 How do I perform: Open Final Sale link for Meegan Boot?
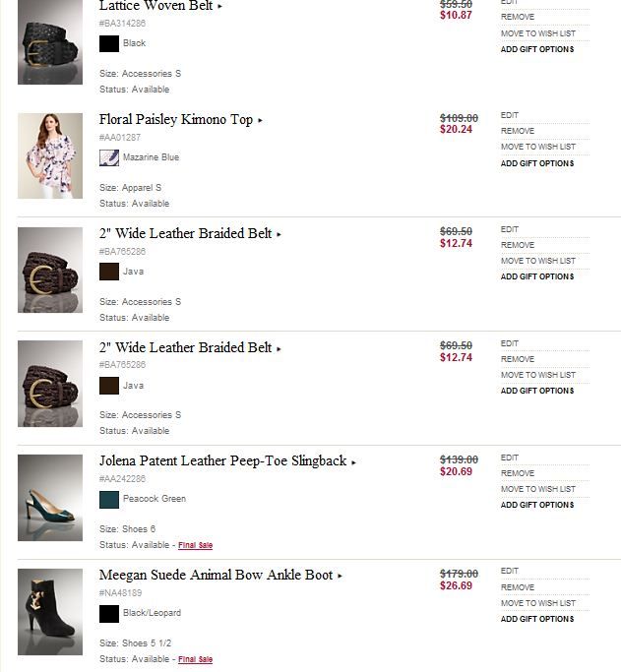(x=196, y=659)
